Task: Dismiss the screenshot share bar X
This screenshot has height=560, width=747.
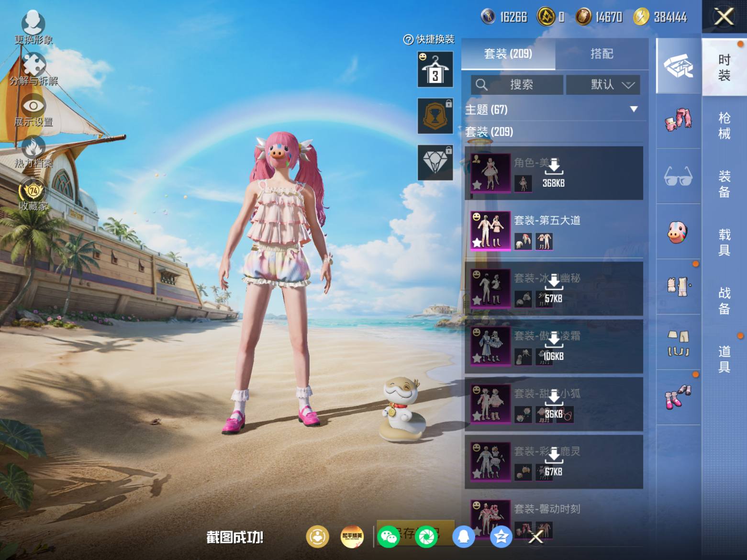Action: pos(536,538)
